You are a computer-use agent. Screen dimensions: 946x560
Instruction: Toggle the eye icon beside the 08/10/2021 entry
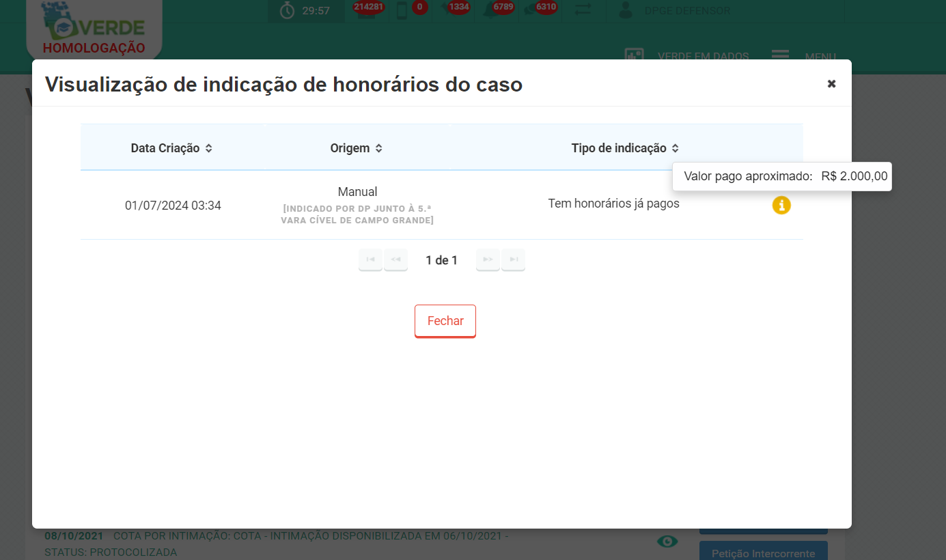(x=667, y=542)
